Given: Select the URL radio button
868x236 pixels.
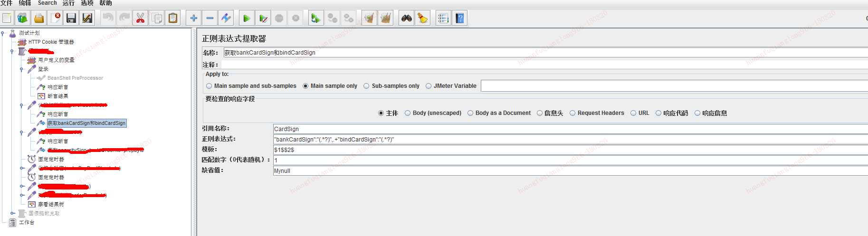Looking at the screenshot, I should point(639,113).
